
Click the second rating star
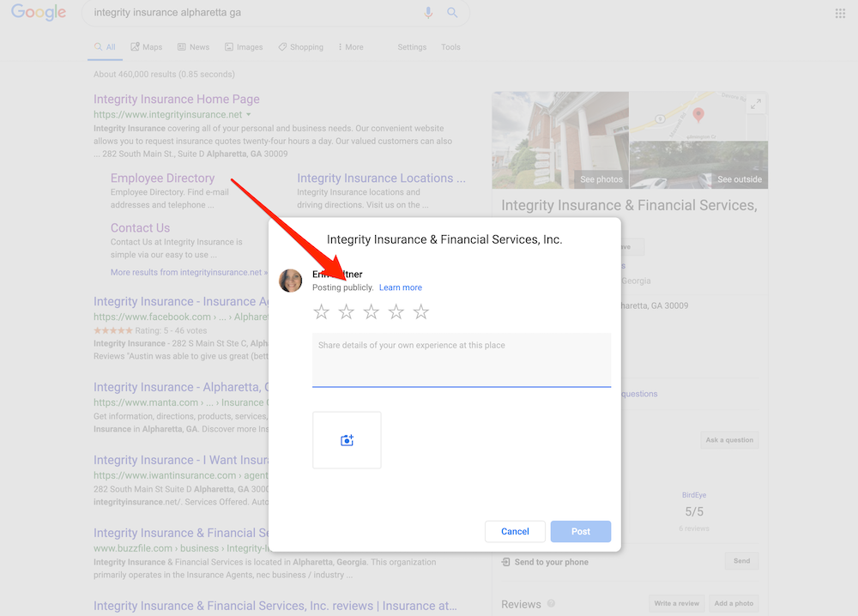click(x=347, y=311)
